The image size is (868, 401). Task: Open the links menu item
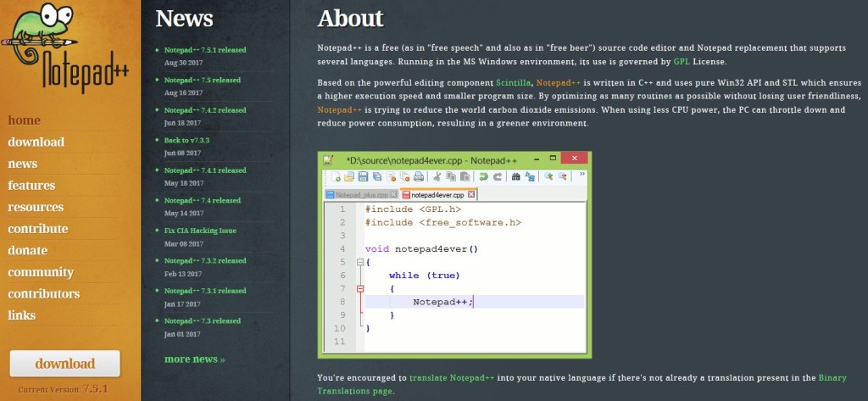[x=21, y=315]
